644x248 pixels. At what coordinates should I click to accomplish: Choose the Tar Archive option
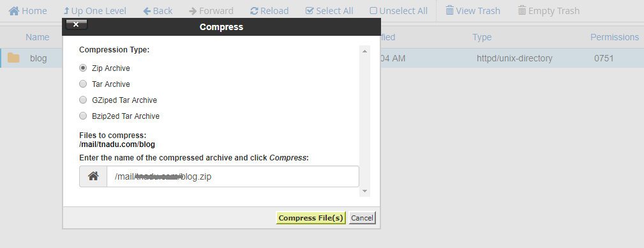[83, 84]
